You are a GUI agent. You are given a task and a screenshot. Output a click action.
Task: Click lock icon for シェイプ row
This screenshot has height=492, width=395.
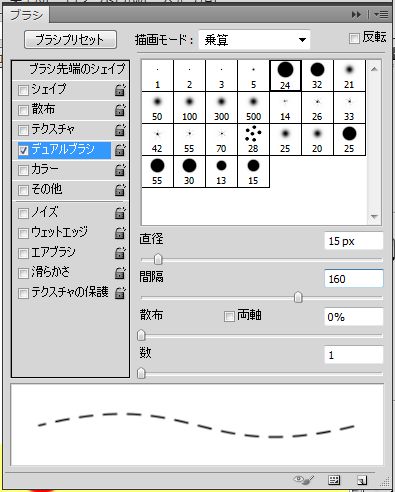[x=120, y=90]
